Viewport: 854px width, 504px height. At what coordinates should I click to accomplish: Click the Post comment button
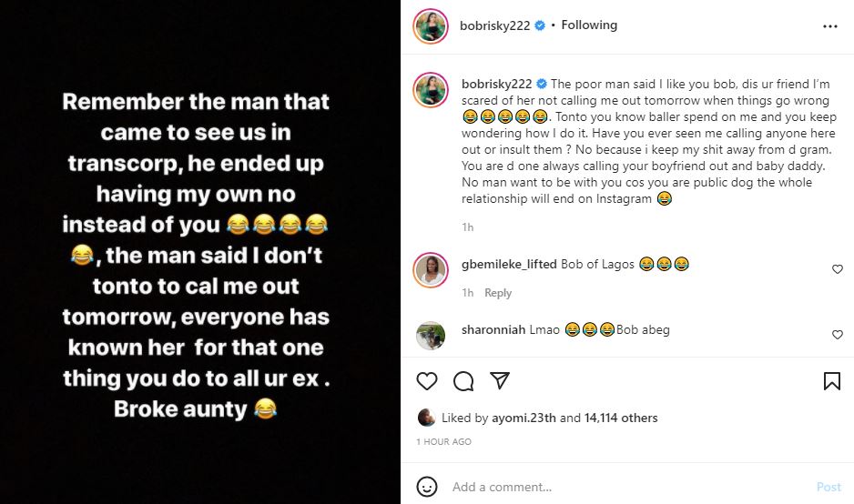tap(829, 487)
